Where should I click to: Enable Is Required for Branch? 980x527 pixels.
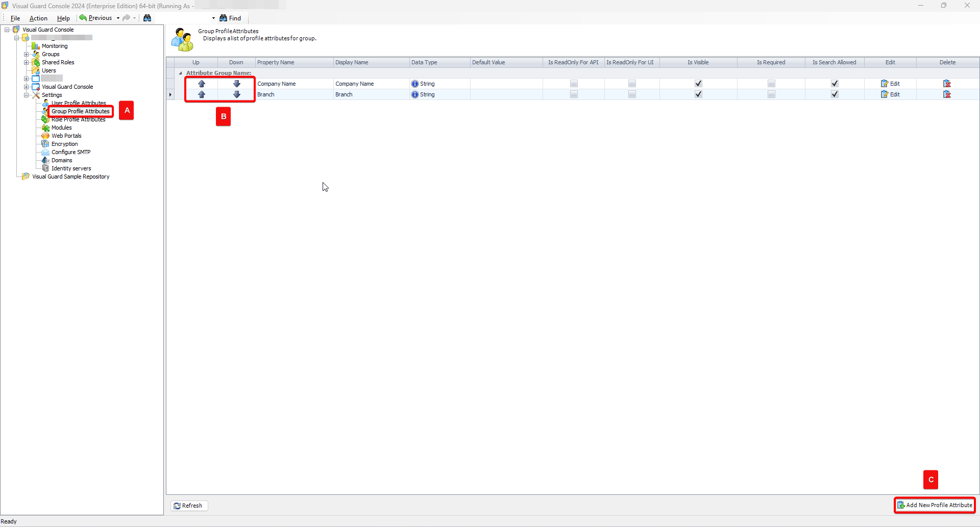pos(771,94)
